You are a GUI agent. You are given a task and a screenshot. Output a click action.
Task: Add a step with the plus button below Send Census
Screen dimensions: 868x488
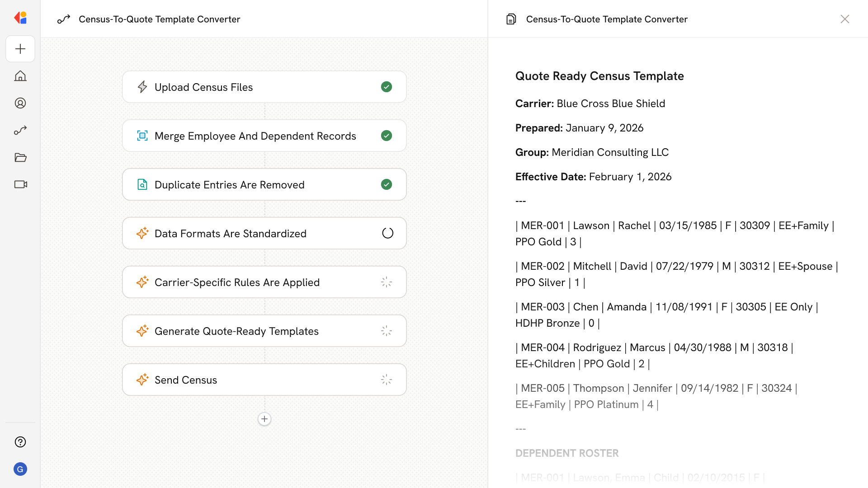264,419
